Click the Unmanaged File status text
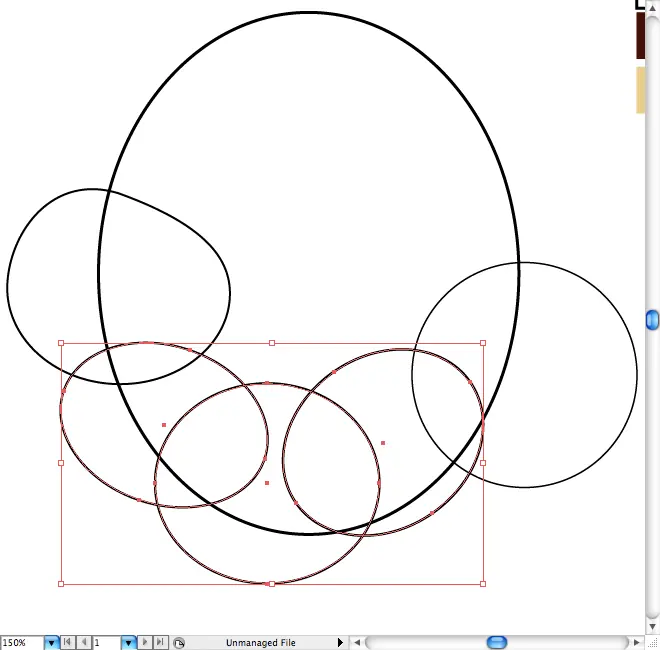Viewport: 660px width, 650px height. [x=261, y=643]
